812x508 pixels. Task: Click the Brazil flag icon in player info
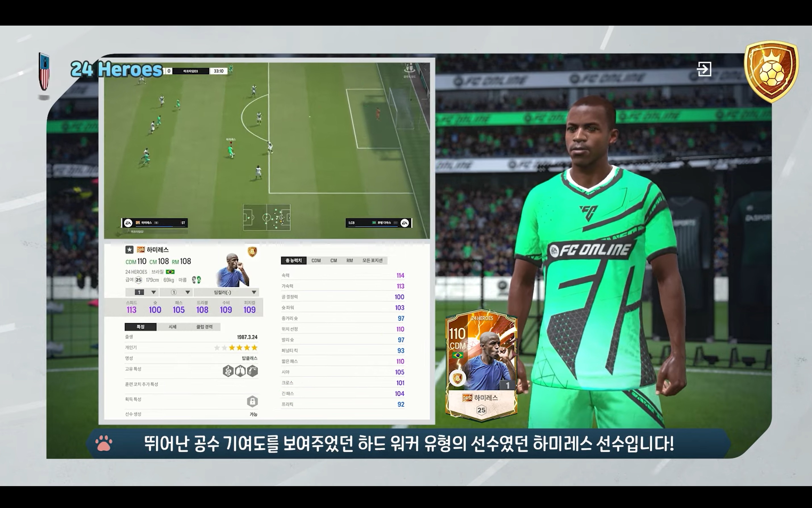pos(170,272)
